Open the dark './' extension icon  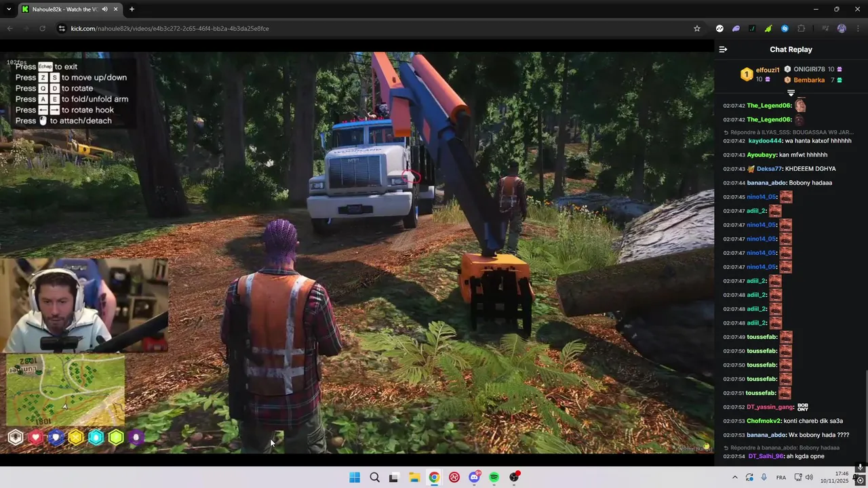pyautogui.click(x=752, y=28)
